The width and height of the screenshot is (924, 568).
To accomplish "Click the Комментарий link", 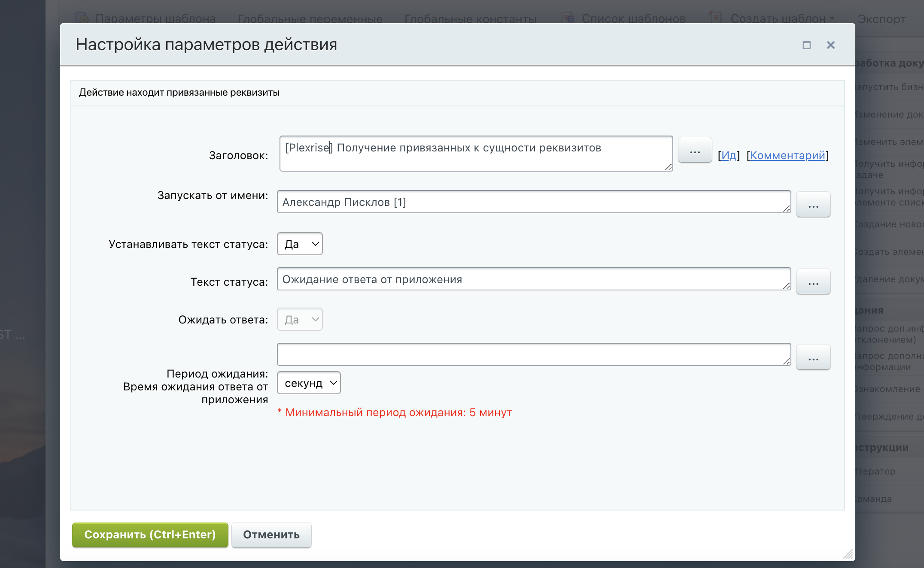I will pos(787,155).
